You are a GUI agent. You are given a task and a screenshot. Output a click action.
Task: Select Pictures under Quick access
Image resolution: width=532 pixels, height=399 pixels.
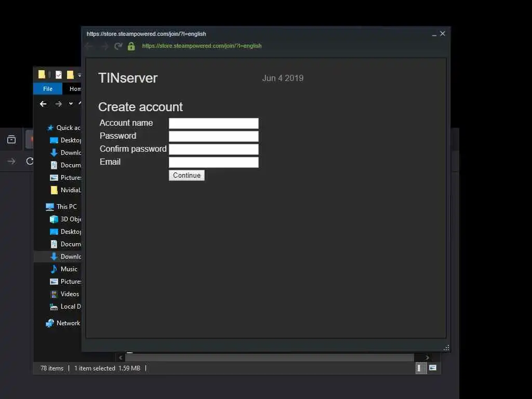click(65, 178)
